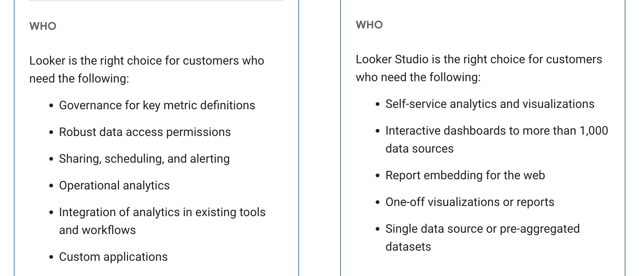Click the bullet dot beside "Report embedding for the web"
Image resolution: width=644 pixels, height=276 pixels.
click(378, 176)
